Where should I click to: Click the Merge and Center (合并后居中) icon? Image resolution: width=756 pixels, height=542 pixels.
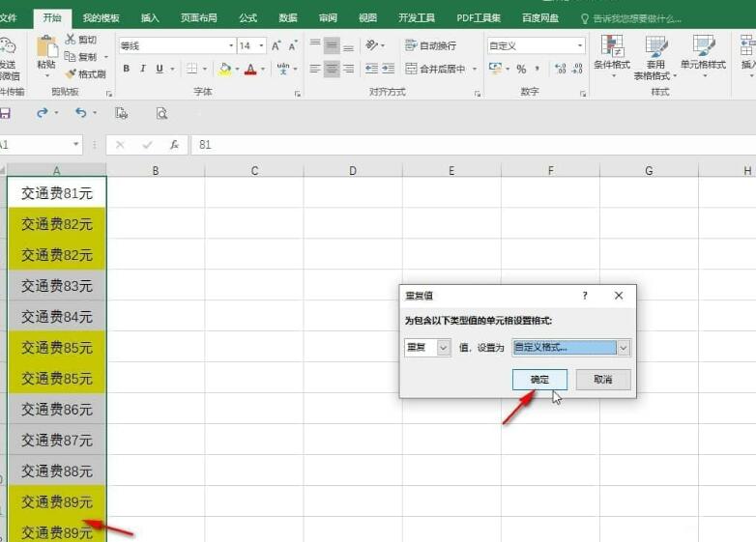(x=412, y=69)
